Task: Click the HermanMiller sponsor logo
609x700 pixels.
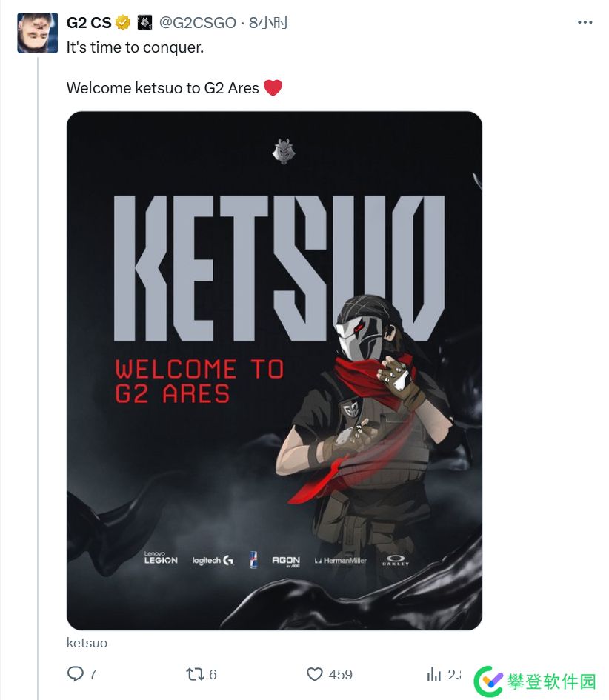Action: (341, 561)
